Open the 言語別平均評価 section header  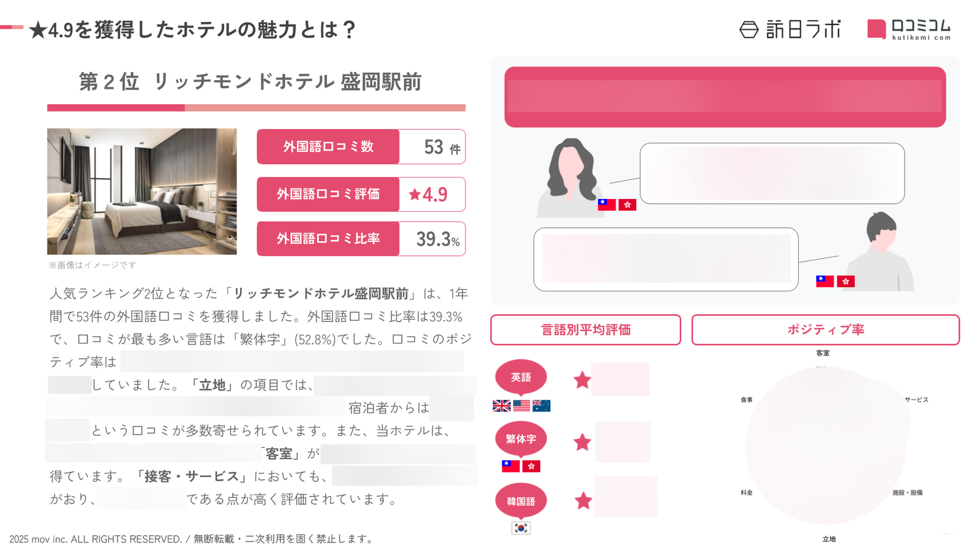tap(586, 330)
